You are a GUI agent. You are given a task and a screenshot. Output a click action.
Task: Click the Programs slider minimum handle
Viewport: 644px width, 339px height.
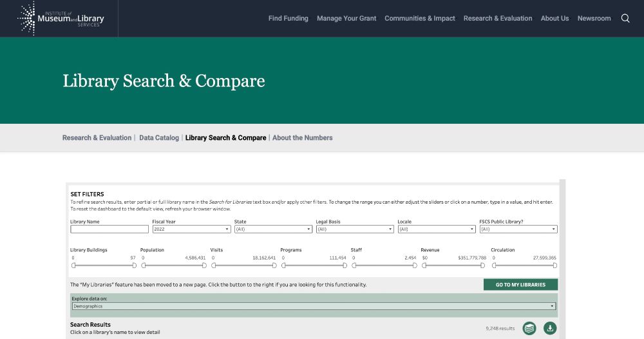[x=284, y=266]
